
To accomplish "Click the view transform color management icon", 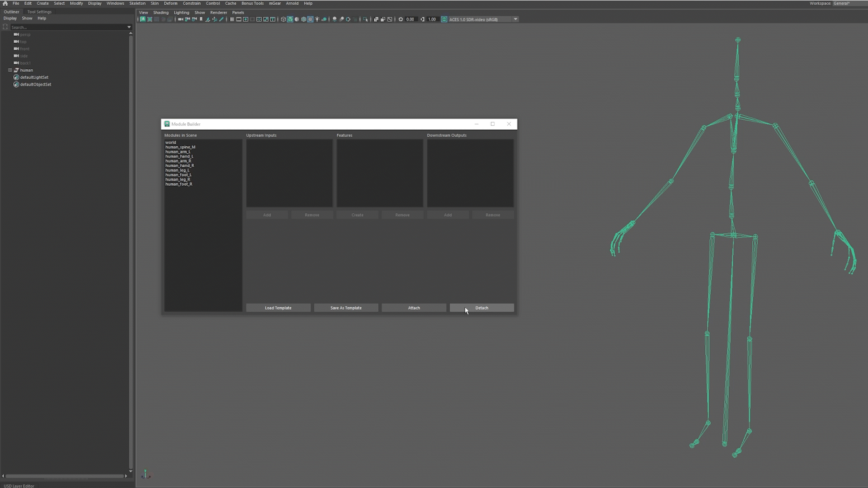I will point(444,19).
